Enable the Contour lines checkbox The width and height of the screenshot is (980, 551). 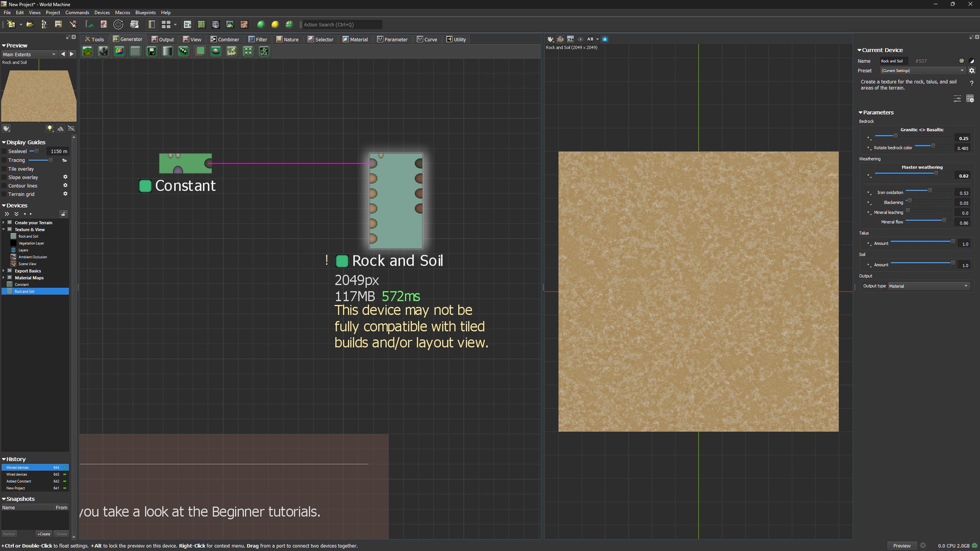click(x=5, y=186)
